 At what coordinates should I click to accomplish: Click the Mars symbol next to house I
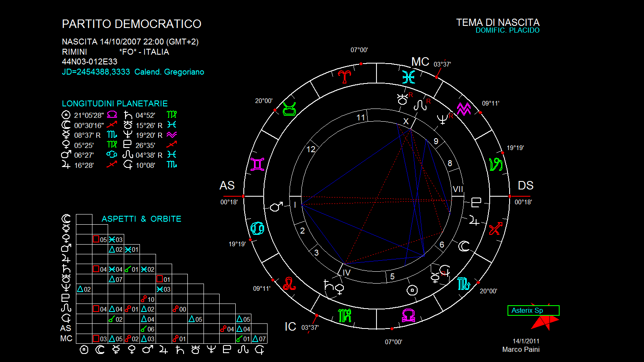(x=276, y=206)
